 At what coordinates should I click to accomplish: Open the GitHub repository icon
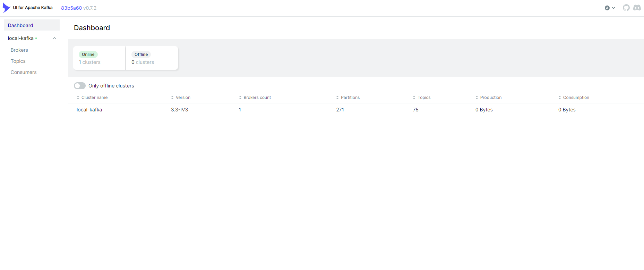626,8
